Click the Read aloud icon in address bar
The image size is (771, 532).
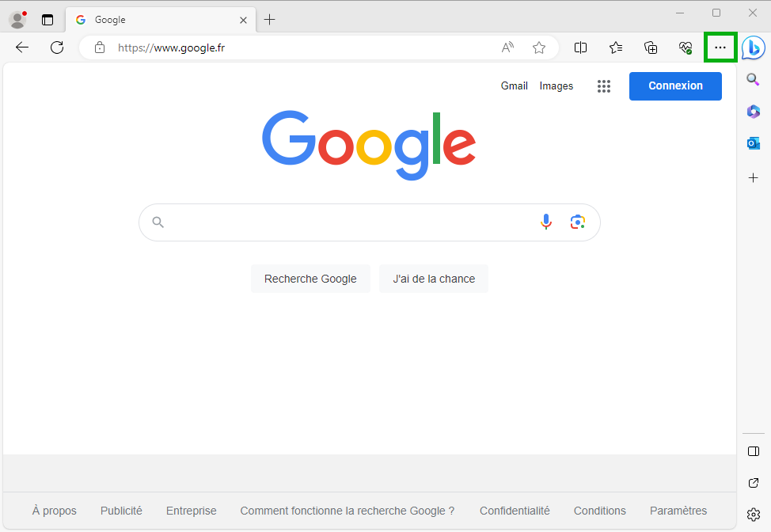[x=507, y=47]
